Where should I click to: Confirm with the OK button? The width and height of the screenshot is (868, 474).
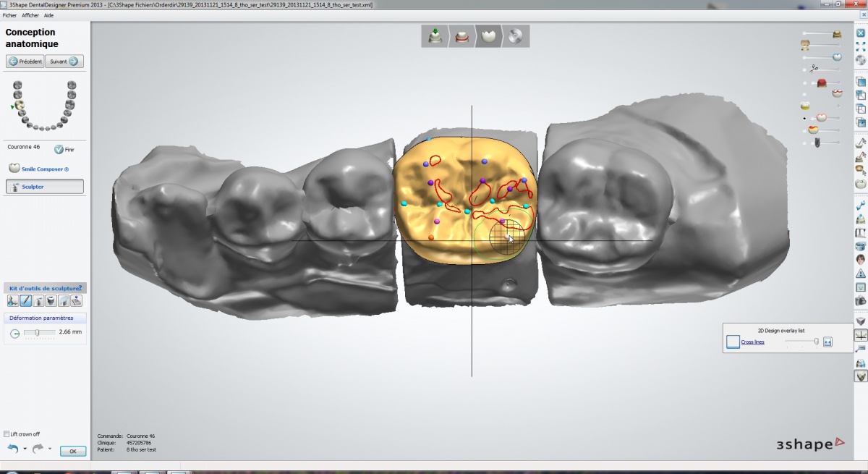coord(72,451)
